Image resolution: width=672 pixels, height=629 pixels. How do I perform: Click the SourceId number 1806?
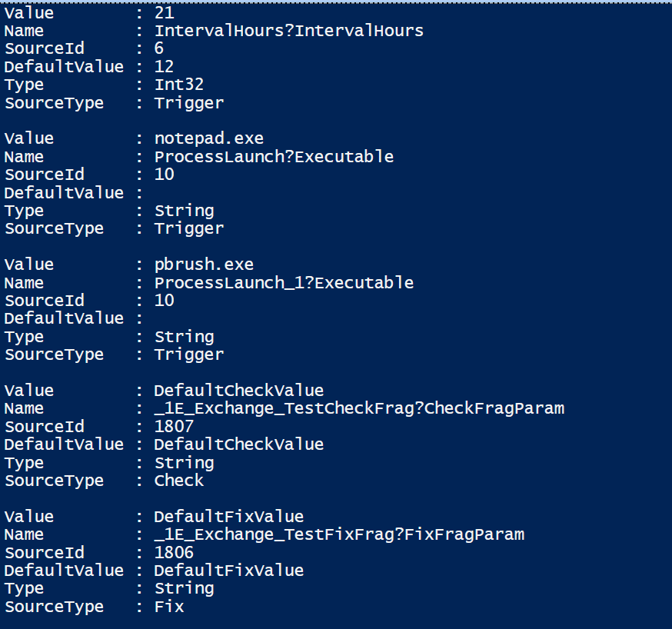[174, 552]
